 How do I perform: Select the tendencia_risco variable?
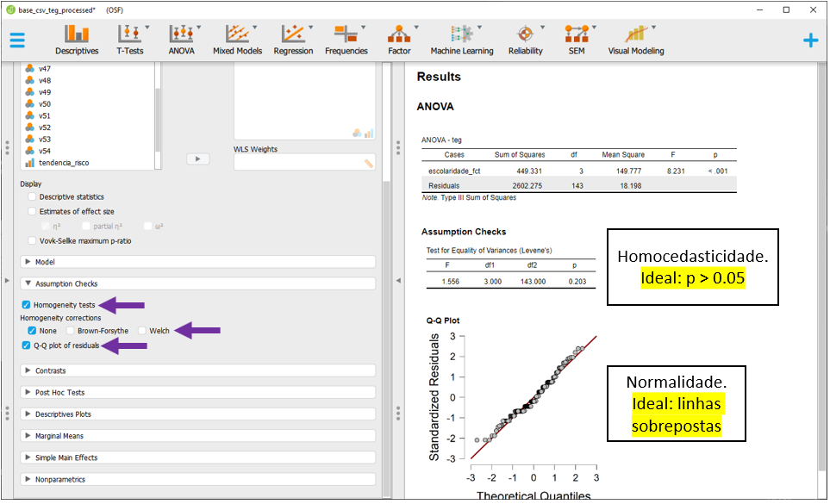(x=63, y=162)
